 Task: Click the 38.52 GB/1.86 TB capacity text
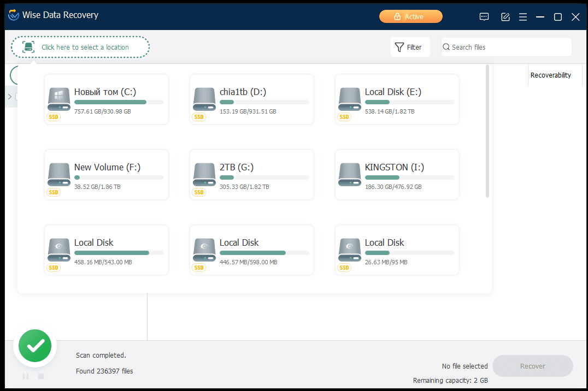tap(97, 187)
